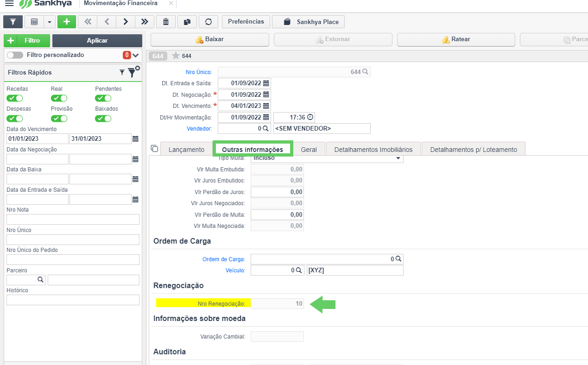588x365 pixels.
Task: Click Vlr Perdão de Multa field
Action: tap(277, 214)
